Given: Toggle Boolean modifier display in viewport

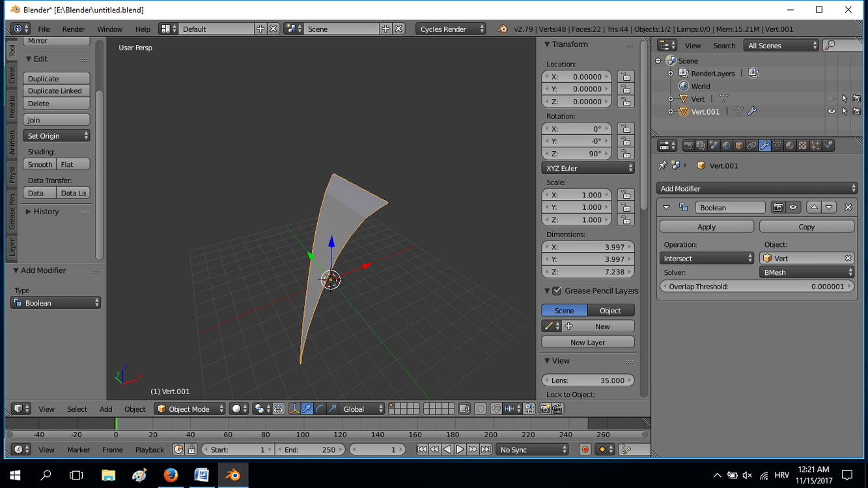Looking at the screenshot, I should pyautogui.click(x=793, y=207).
